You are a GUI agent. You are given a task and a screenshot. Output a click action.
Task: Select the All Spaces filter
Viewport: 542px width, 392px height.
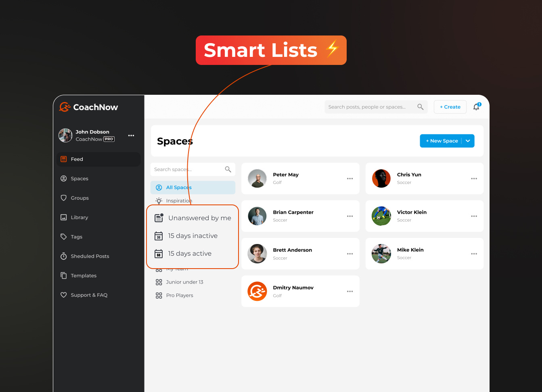click(179, 187)
